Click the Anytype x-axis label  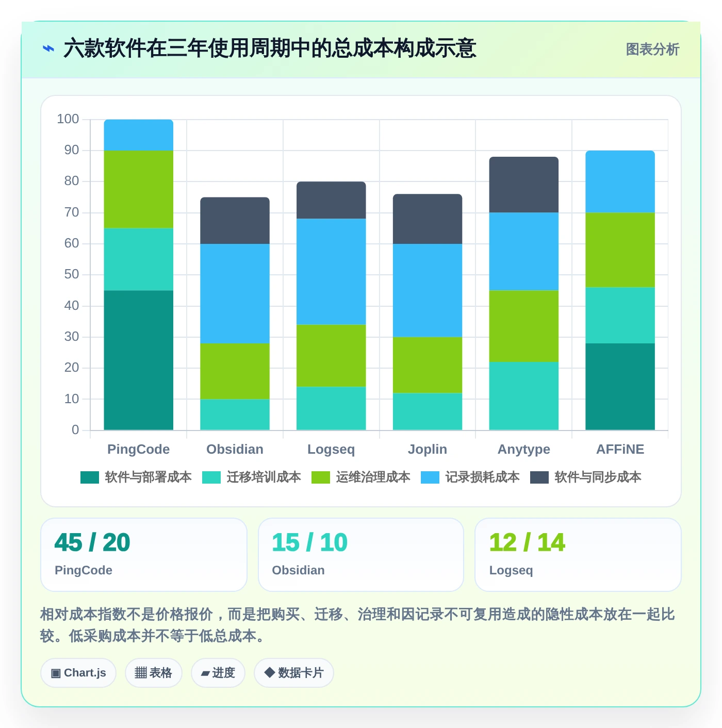pos(524,449)
